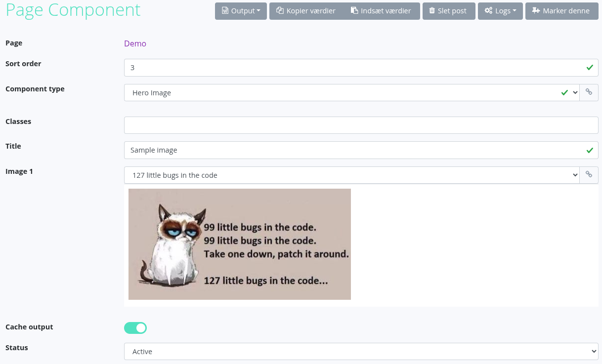Open the Logs dropdown menu

(x=500, y=11)
